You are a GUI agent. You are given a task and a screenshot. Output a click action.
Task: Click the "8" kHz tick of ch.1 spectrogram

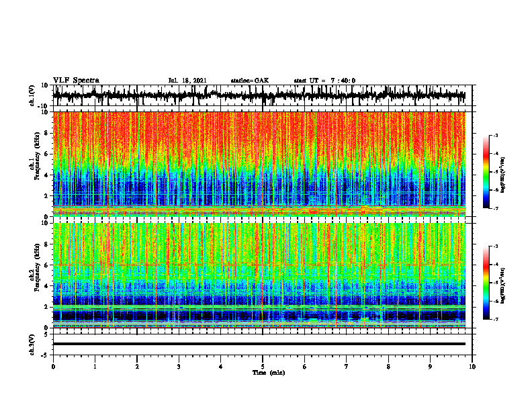46,133
